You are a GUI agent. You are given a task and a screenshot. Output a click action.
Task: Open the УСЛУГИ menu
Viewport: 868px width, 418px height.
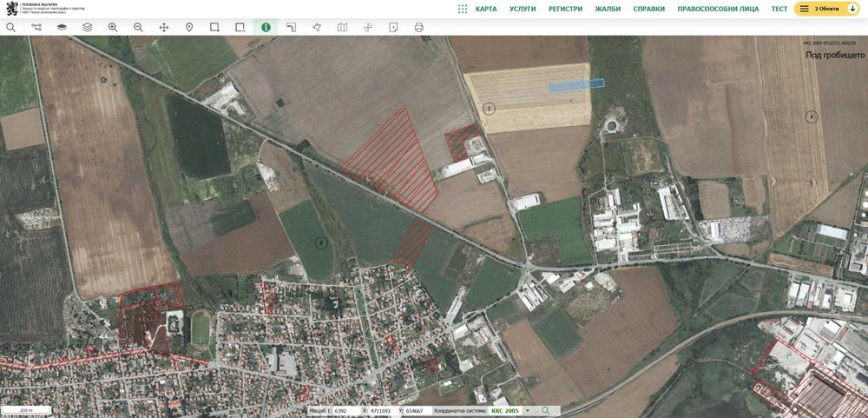click(523, 9)
